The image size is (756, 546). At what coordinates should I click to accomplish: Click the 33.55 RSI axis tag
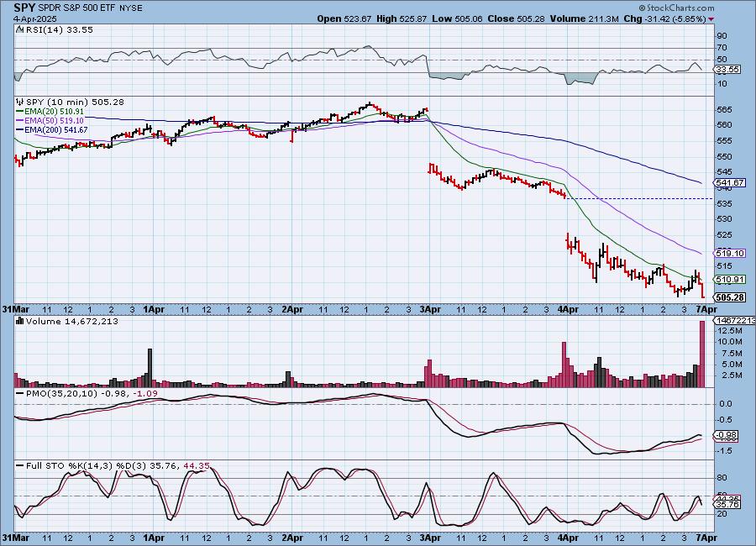point(727,70)
